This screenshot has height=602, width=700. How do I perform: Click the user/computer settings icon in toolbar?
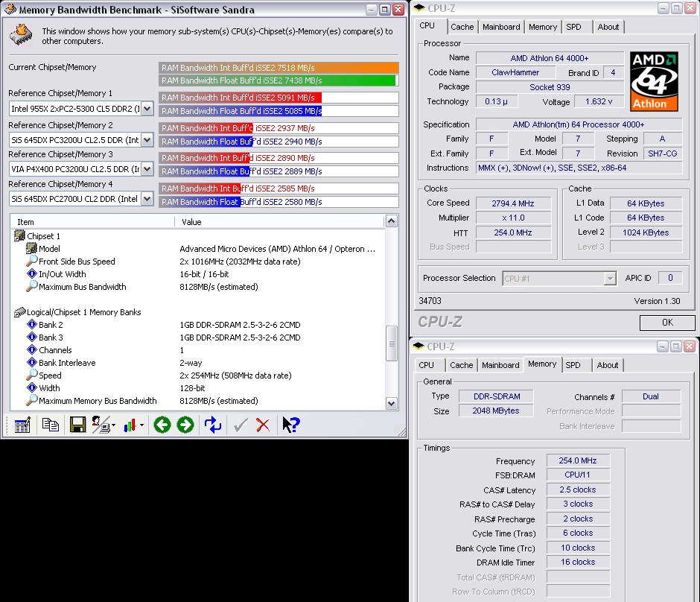pyautogui.click(x=101, y=425)
